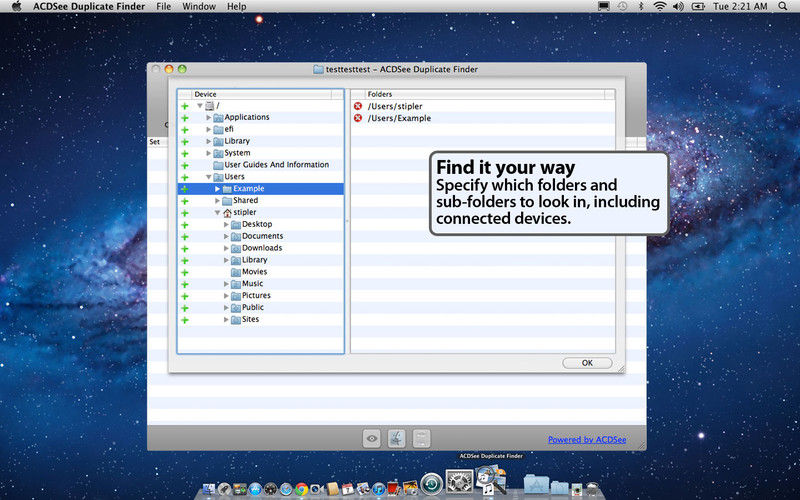Open the Help menu
The image size is (800, 500).
click(236, 7)
